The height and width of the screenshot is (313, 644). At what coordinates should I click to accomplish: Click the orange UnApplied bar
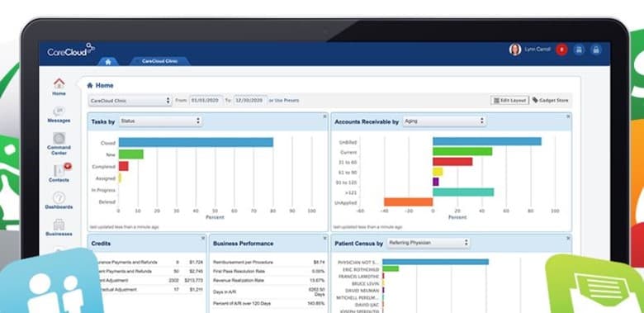[409, 202]
